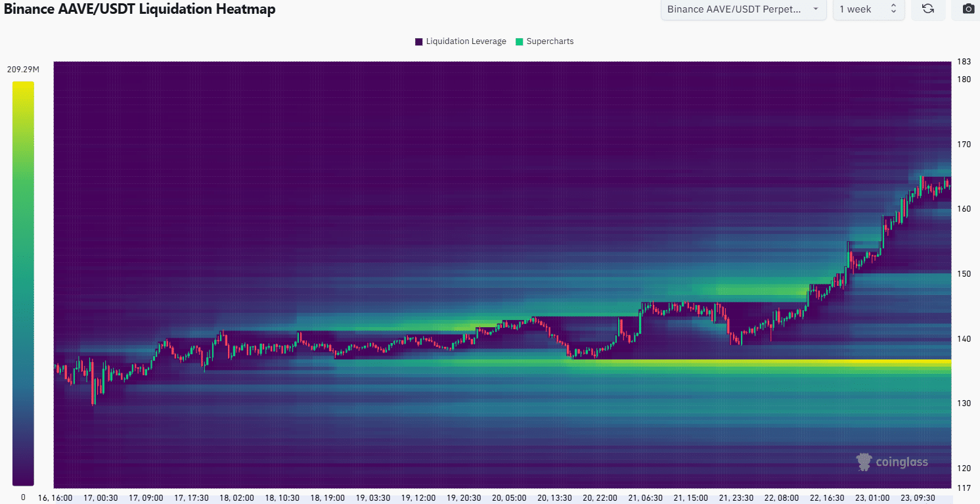Click the refresh chart icon
The height and width of the screenshot is (504, 980).
tap(928, 9)
